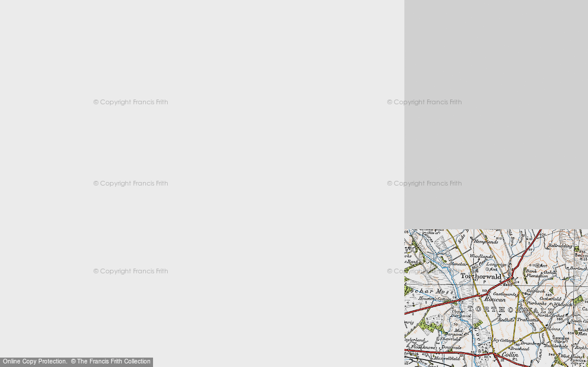The width and height of the screenshot is (588, 367).
Task: Click the Glenclair label on the map
Action: 458,264
